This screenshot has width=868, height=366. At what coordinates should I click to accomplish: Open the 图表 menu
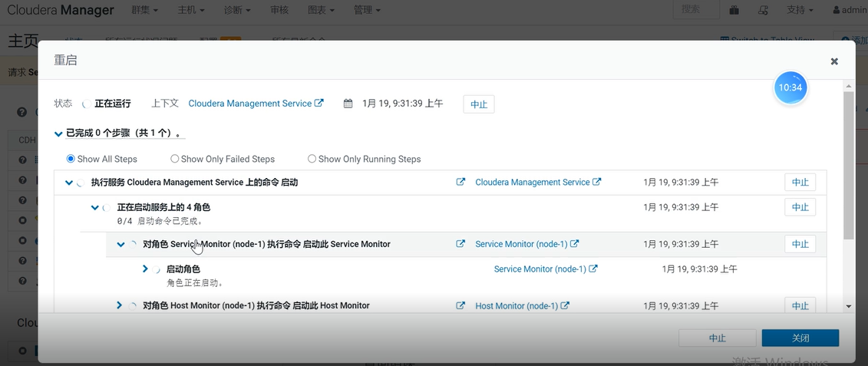[321, 10]
